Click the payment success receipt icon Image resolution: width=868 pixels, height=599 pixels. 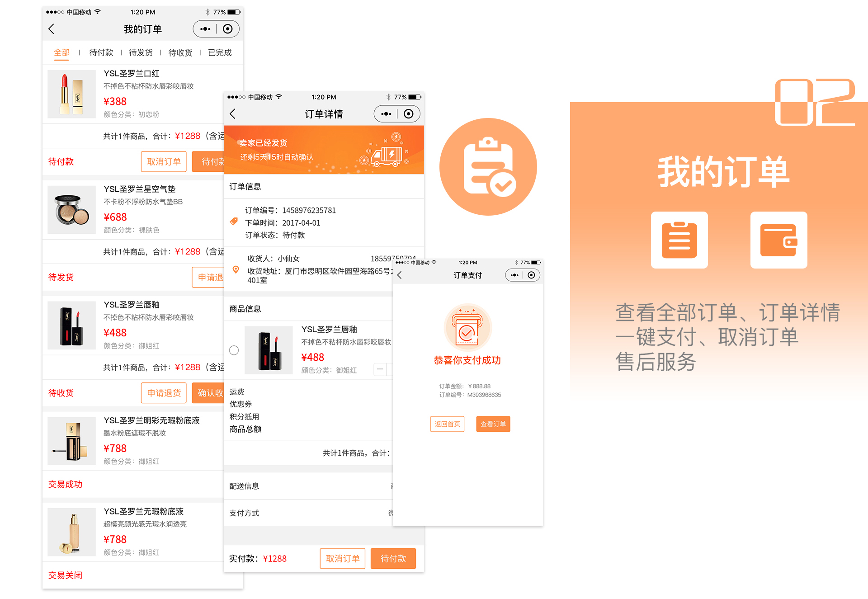[467, 328]
